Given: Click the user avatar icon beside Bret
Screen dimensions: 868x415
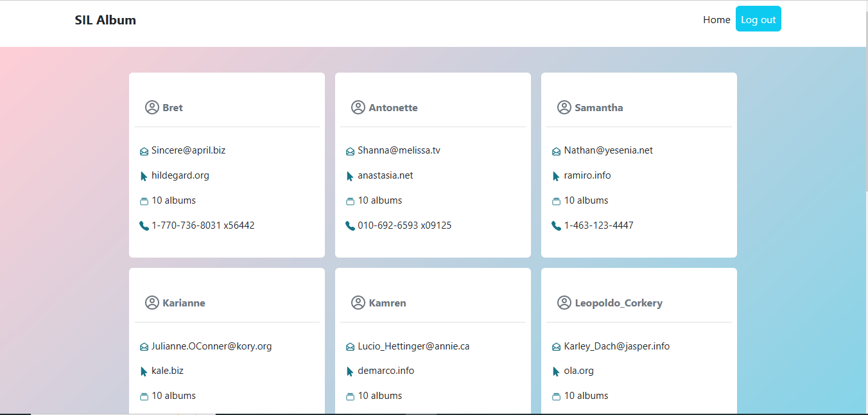Looking at the screenshot, I should pos(152,107).
